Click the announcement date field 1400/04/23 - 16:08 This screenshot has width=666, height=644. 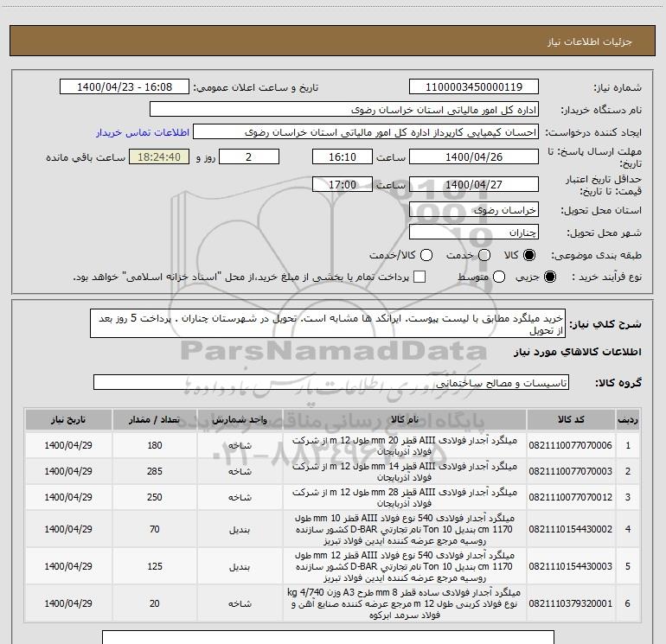[x=125, y=87]
